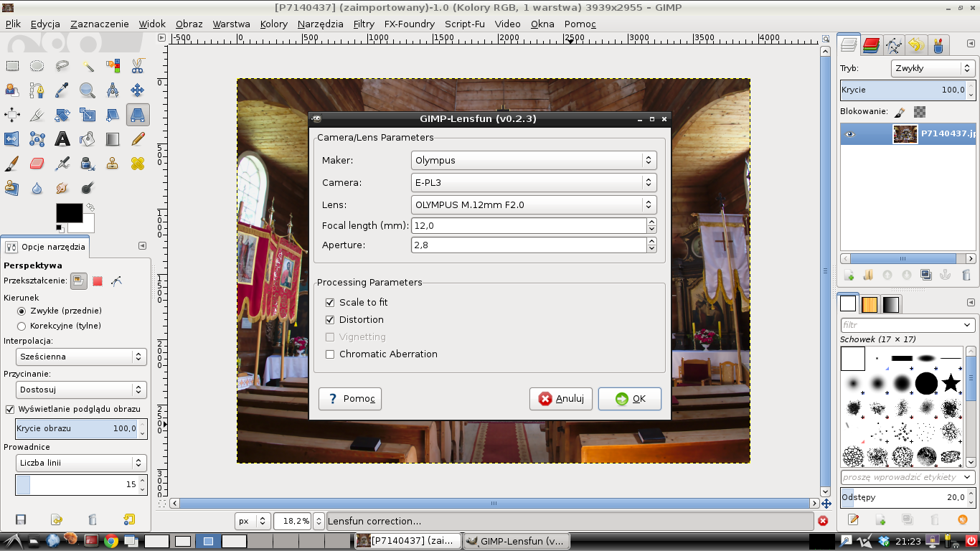Uncheck the Scale to fit checkbox
Image resolution: width=980 pixels, height=551 pixels.
pos(330,303)
